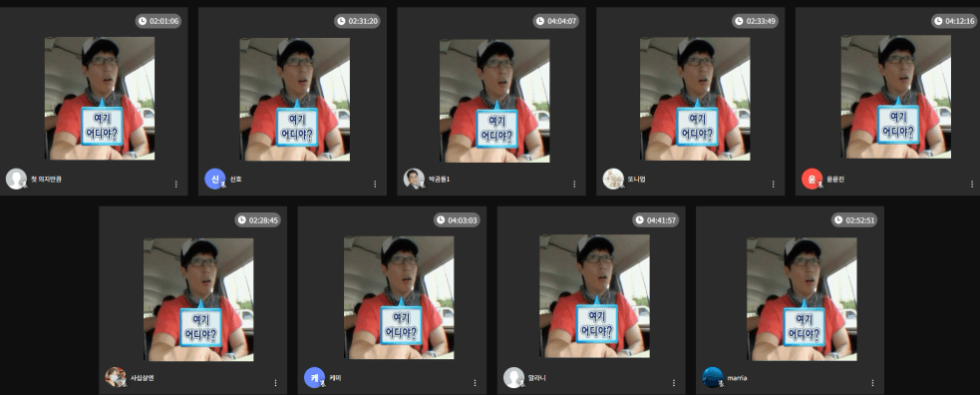Click the 04:41:57 timer badge
Image resolution: width=980 pixels, height=395 pixels.
click(x=656, y=220)
